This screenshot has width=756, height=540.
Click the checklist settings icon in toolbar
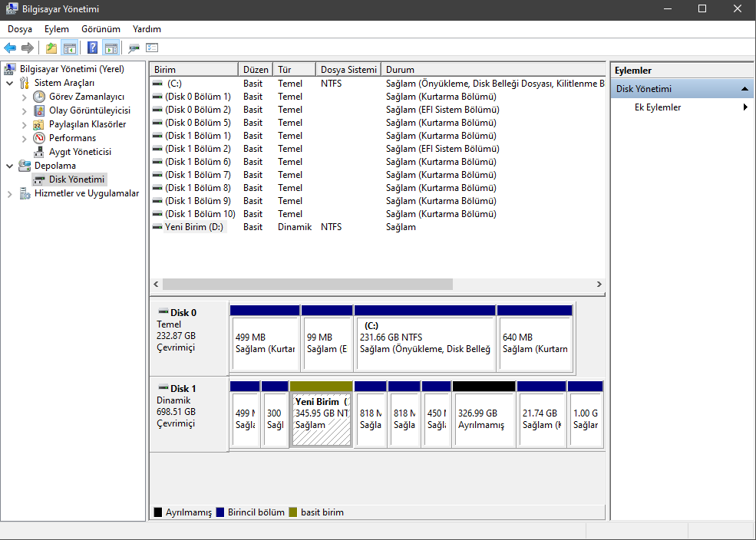[x=152, y=48]
